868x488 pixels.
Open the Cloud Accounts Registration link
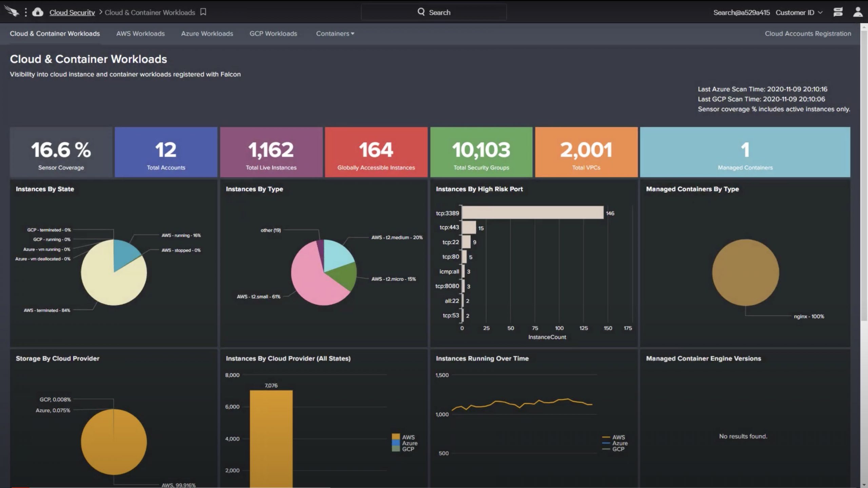(x=808, y=34)
